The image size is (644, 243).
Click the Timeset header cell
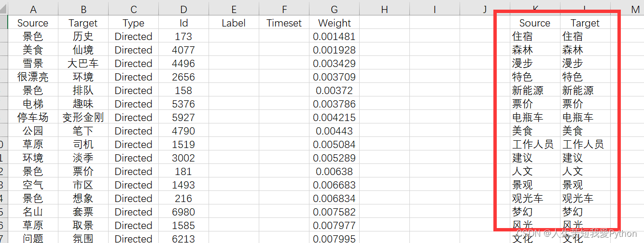(x=284, y=23)
